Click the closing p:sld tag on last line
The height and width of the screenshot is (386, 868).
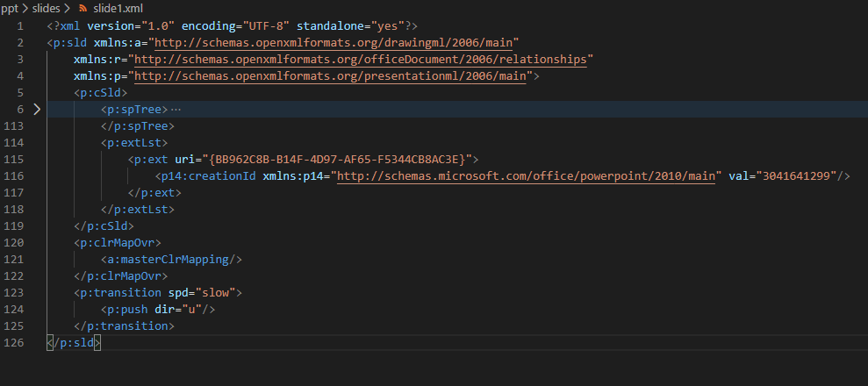click(74, 343)
